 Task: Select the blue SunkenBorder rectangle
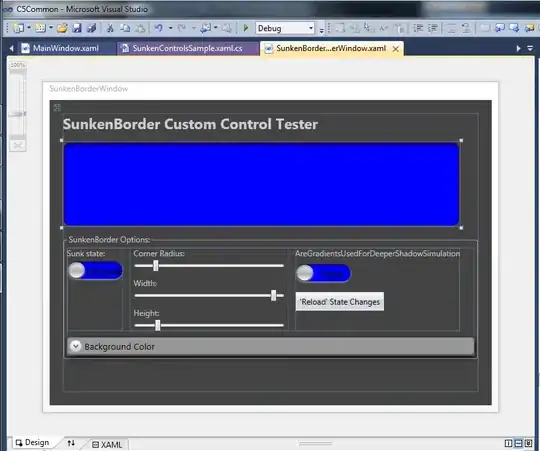click(x=261, y=184)
